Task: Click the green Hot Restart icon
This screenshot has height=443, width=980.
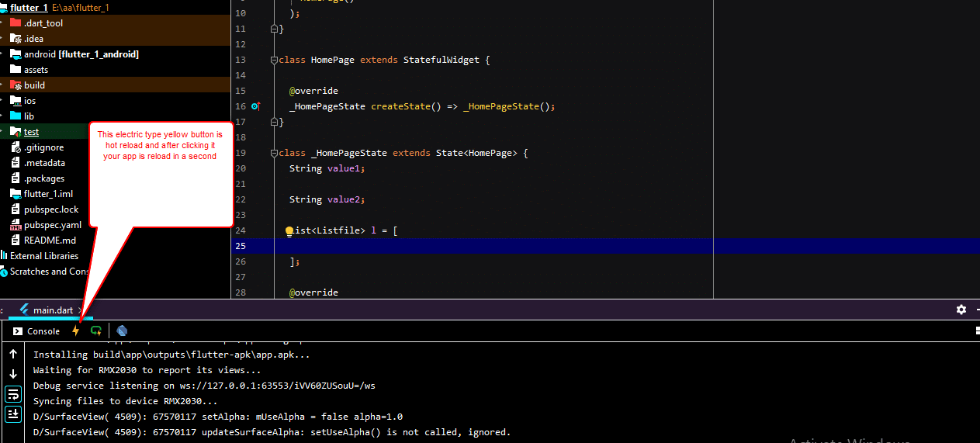Action: [x=95, y=331]
